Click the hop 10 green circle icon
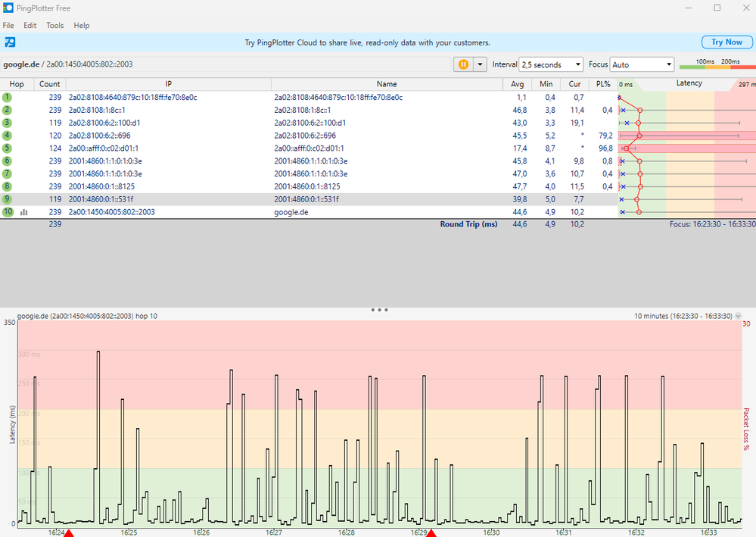Image resolution: width=756 pixels, height=537 pixels. tap(8, 212)
